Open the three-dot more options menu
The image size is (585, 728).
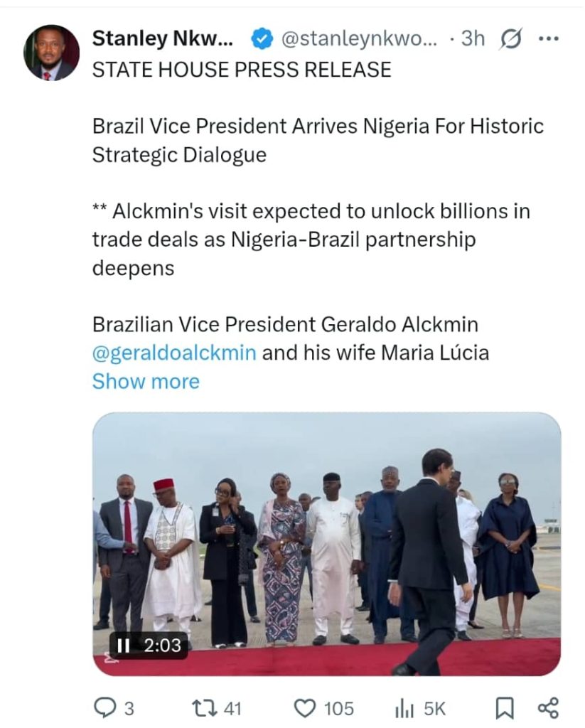click(548, 39)
